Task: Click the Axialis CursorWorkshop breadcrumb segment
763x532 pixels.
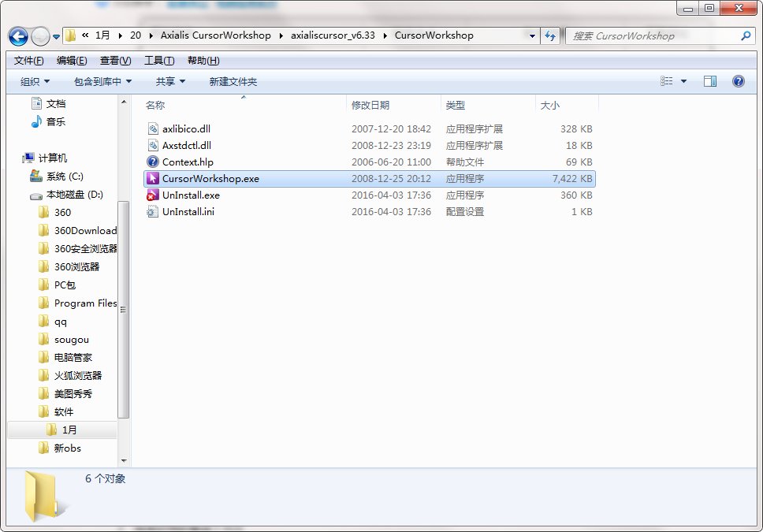Action: coord(215,35)
